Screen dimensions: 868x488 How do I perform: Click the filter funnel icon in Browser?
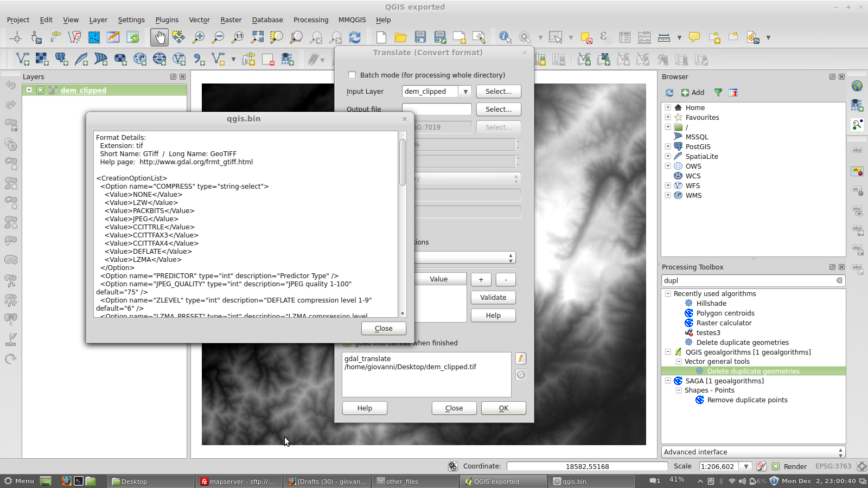point(718,93)
